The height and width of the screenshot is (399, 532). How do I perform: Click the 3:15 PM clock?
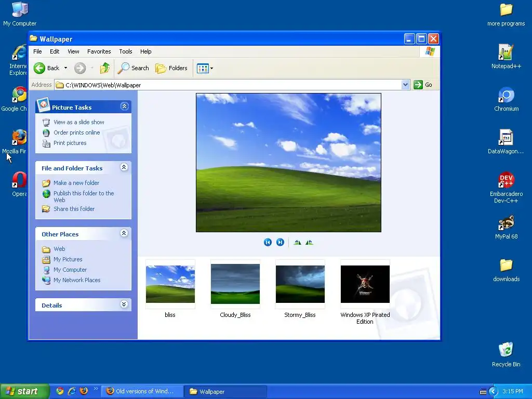[x=513, y=392]
